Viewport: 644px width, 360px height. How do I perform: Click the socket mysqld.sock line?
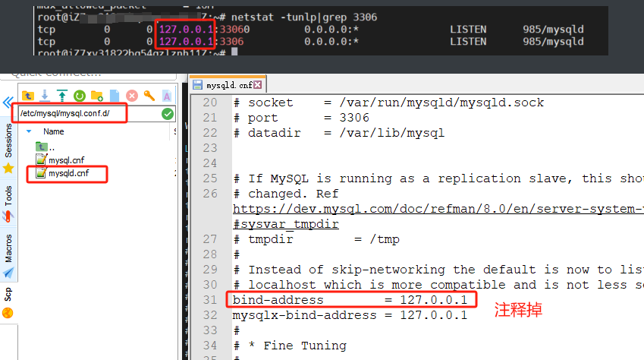tap(388, 103)
